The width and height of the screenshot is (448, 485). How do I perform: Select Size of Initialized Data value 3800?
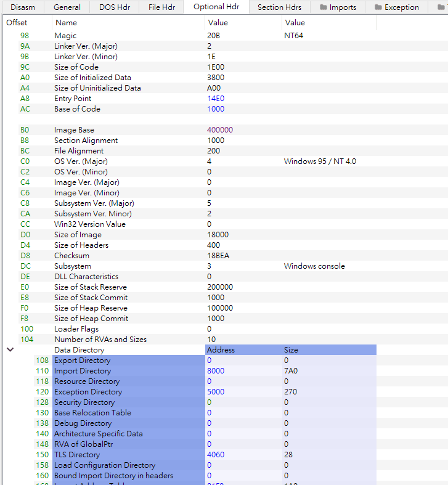pyautogui.click(x=216, y=77)
